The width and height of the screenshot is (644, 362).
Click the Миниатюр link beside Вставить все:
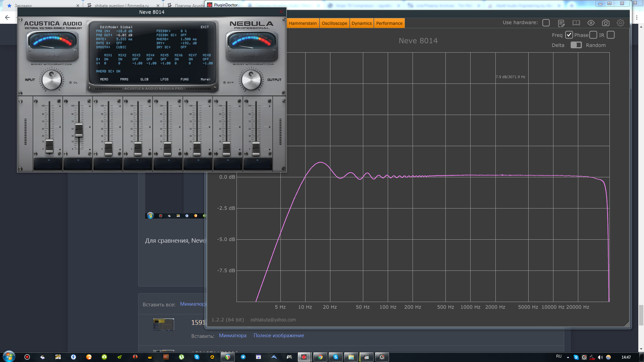(192, 304)
